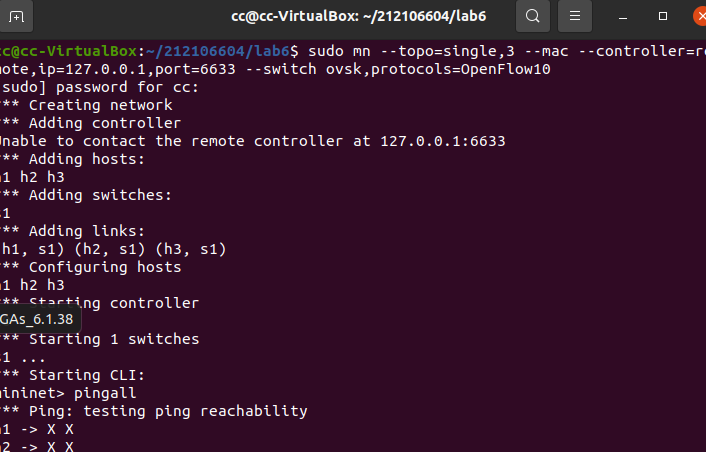
Task: Click the cc@cc-VirtualBox window title
Action: pyautogui.click(x=350, y=16)
